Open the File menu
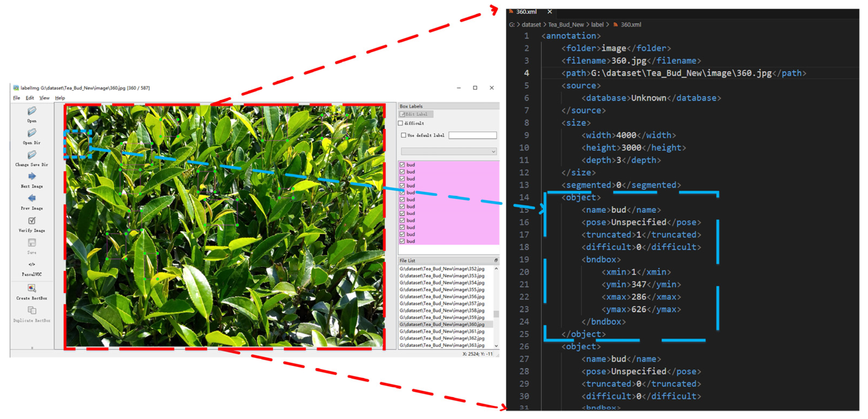Viewport: 868px width, 419px height. (16, 98)
